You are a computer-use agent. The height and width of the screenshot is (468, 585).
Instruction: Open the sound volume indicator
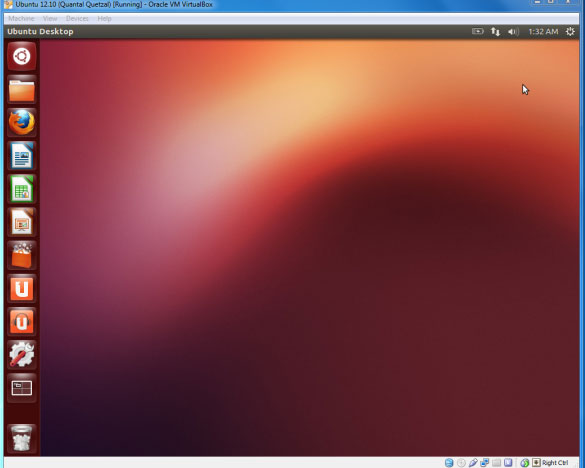click(513, 32)
